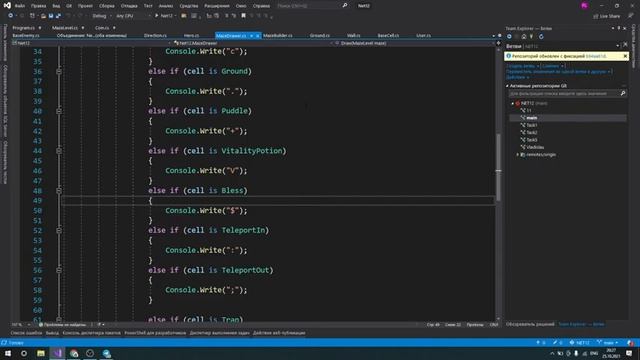
Task: Click the Windows taskbar search circle icon
Action: pos(24,353)
